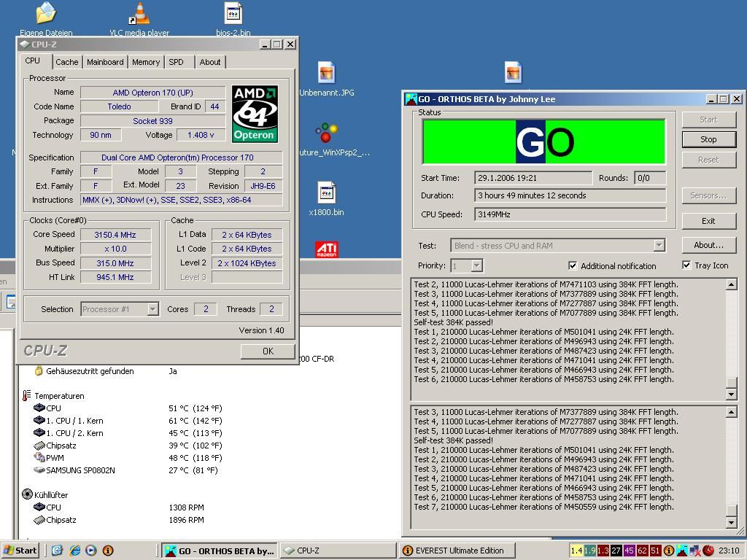Click the 23:10 taskbar clock

[729, 551]
